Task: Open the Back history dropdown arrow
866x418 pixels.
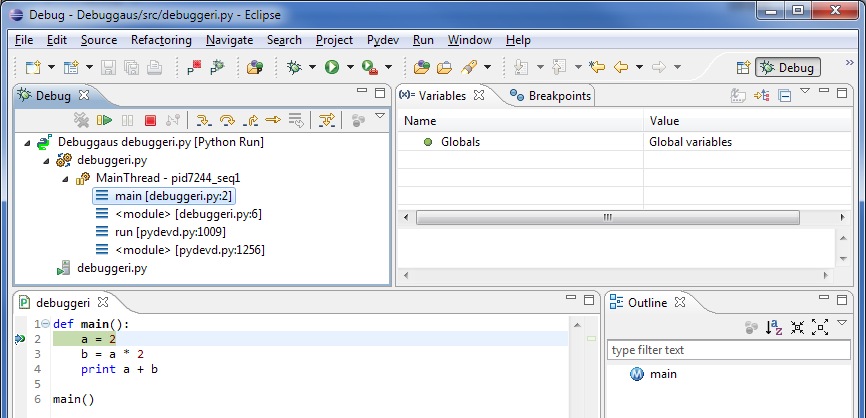Action: (640, 67)
